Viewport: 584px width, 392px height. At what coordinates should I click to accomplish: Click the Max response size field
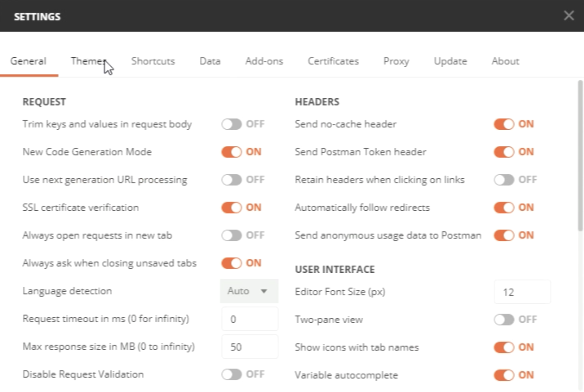click(250, 347)
